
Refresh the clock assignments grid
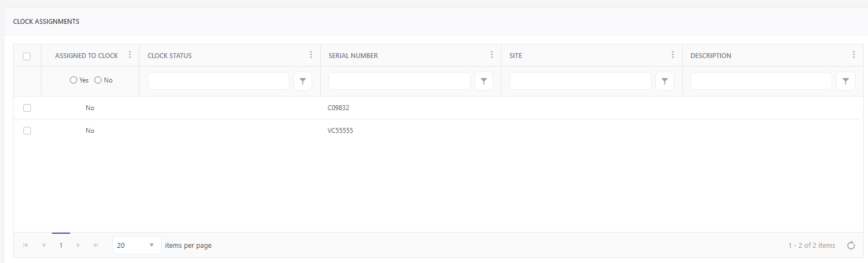(851, 246)
